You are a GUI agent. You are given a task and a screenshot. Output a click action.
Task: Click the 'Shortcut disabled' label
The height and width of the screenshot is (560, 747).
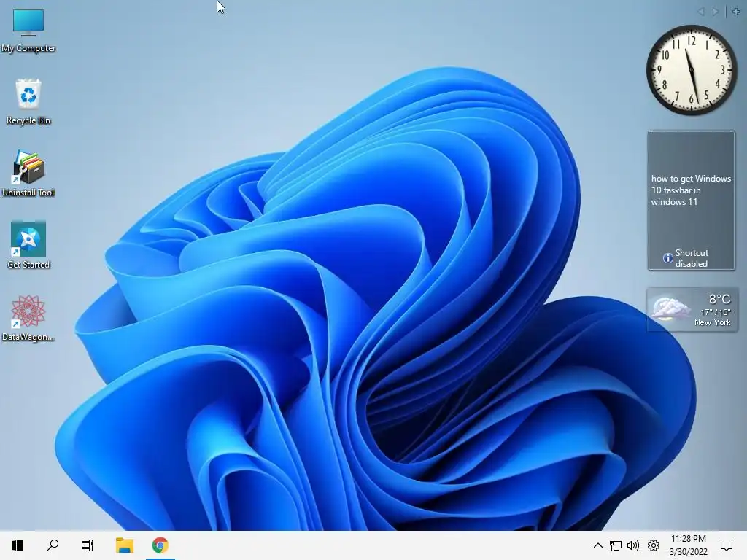(692, 258)
